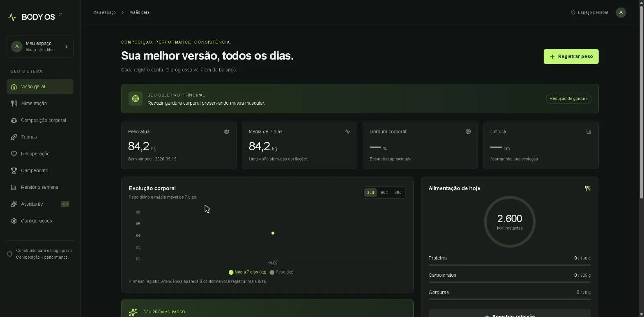Open the Recuperação page
The width and height of the screenshot is (644, 317).
[40, 154]
